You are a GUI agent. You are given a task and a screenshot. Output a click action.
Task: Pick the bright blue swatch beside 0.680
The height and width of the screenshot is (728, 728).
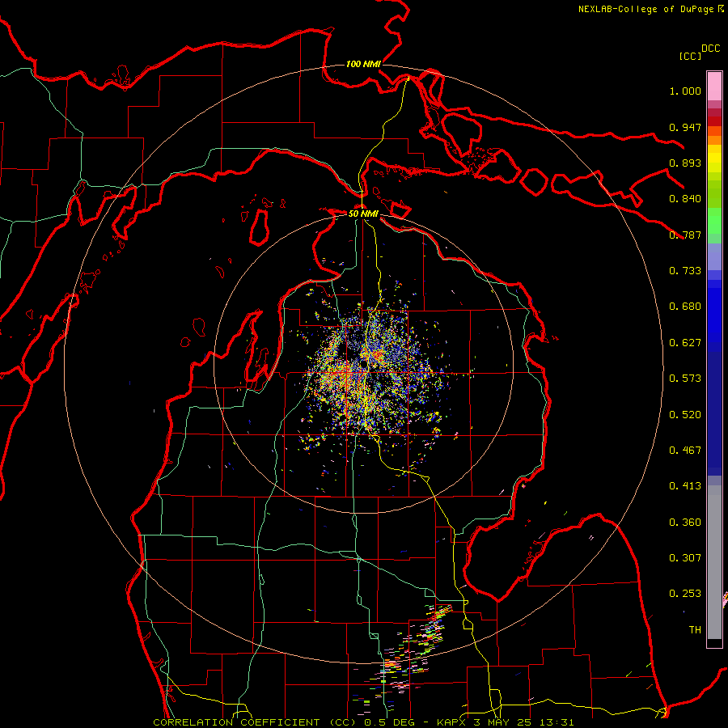pyautogui.click(x=714, y=311)
